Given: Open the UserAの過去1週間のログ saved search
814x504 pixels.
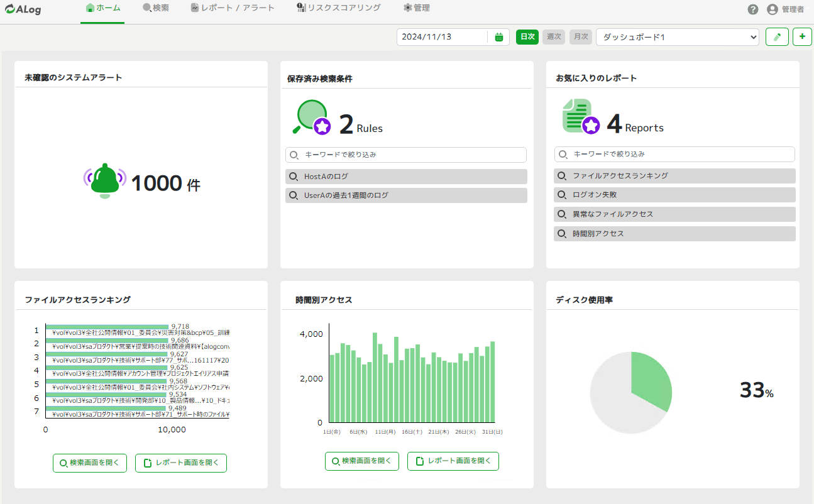Looking at the screenshot, I should [406, 195].
